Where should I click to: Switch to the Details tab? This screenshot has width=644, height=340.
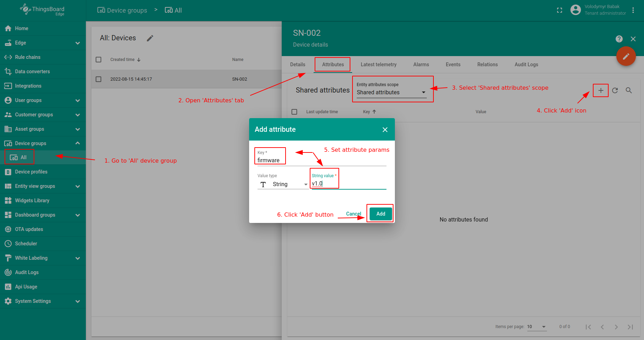(298, 64)
